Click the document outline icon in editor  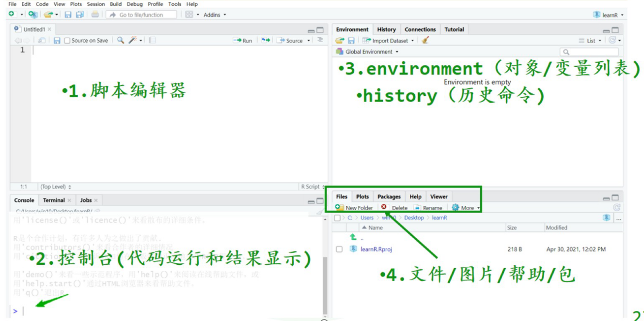320,40
